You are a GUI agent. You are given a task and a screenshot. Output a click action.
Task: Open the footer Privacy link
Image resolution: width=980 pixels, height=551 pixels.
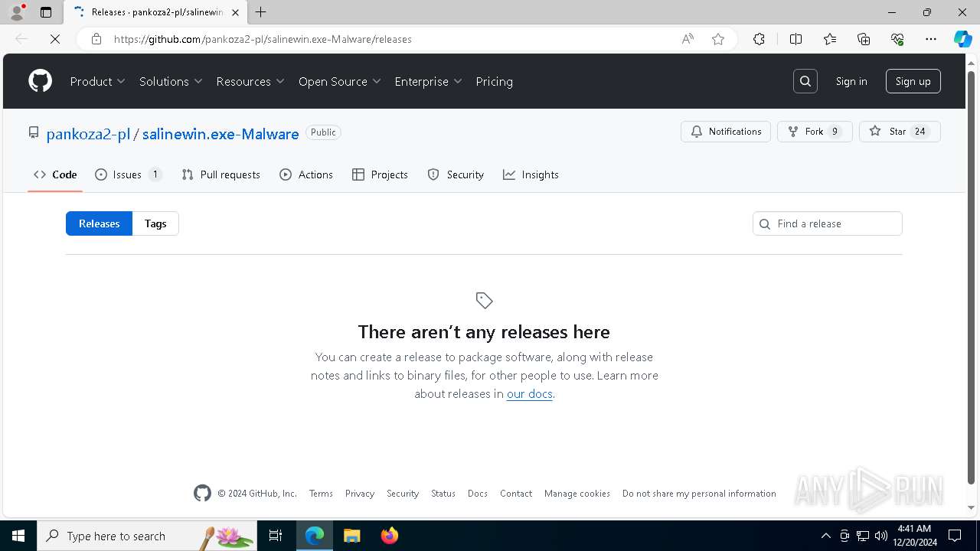360,494
